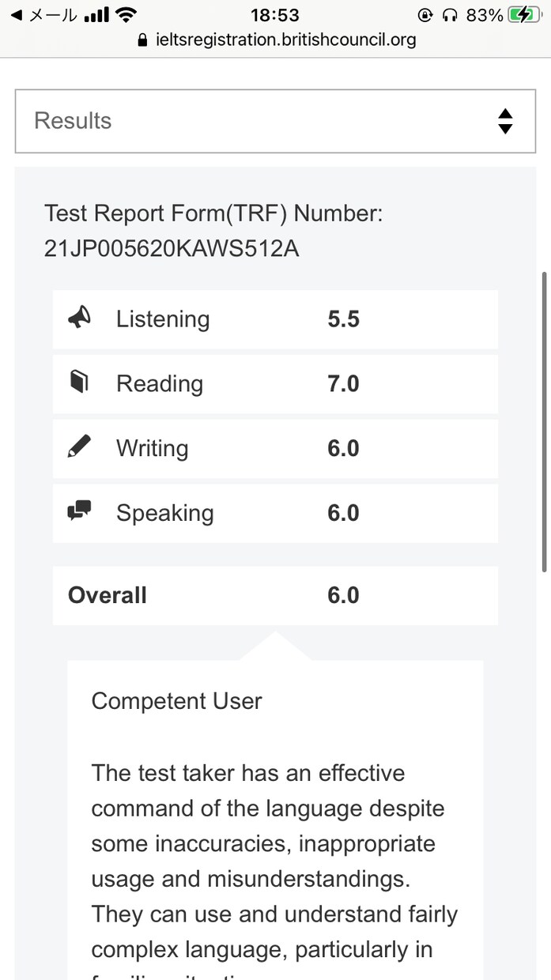Tap the headphones status icon
This screenshot has width=551, height=980.
pos(451,14)
